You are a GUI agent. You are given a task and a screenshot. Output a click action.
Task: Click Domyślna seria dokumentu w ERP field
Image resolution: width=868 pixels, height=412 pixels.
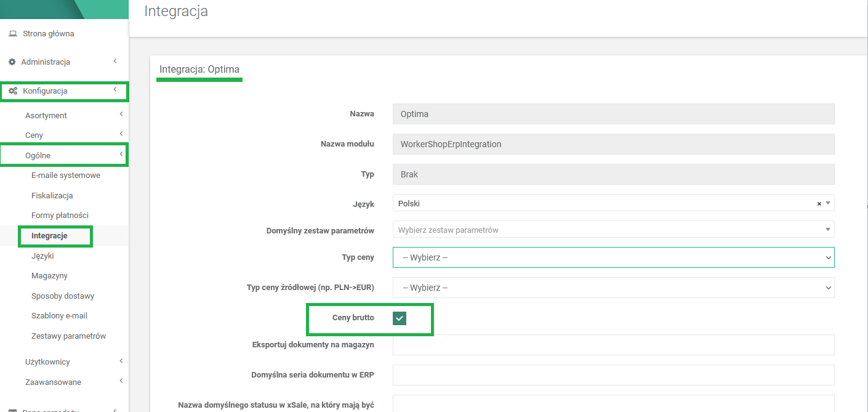pyautogui.click(x=613, y=374)
